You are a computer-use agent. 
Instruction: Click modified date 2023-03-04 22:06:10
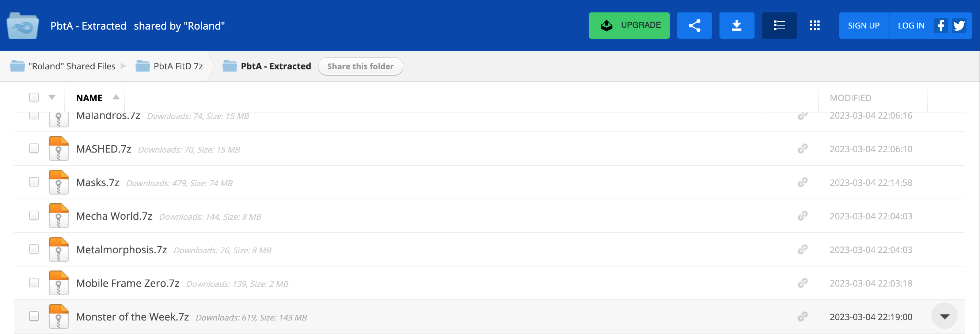[x=871, y=149]
